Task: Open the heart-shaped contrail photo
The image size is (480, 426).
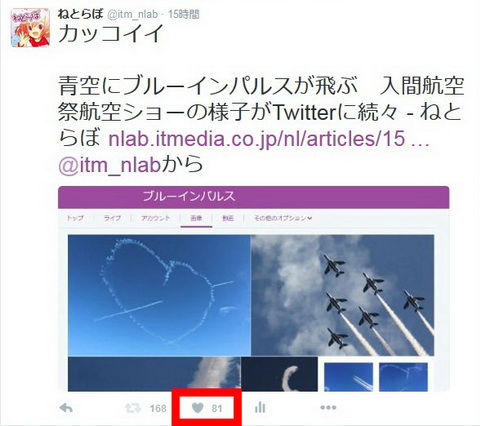Action: [x=159, y=295]
